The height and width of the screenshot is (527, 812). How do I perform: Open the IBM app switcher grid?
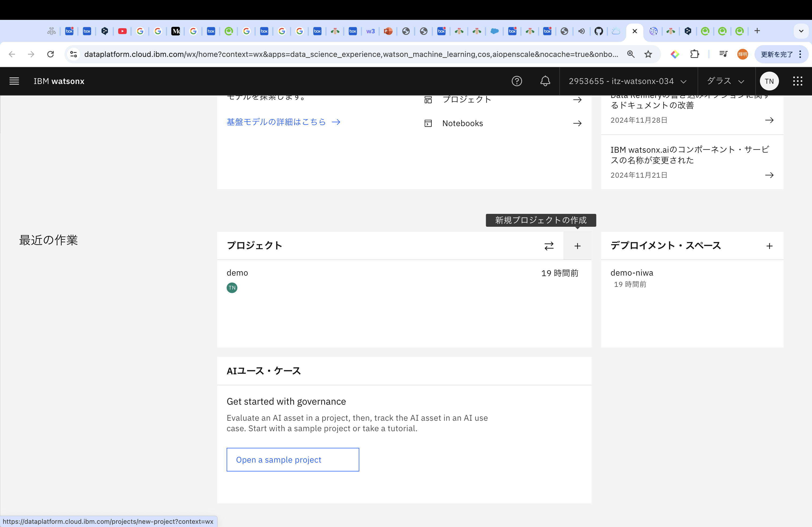tap(797, 81)
